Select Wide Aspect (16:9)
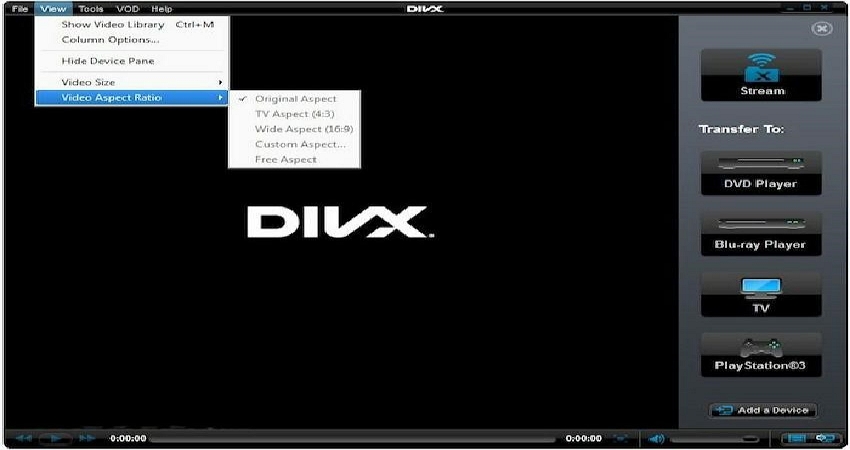 point(295,129)
